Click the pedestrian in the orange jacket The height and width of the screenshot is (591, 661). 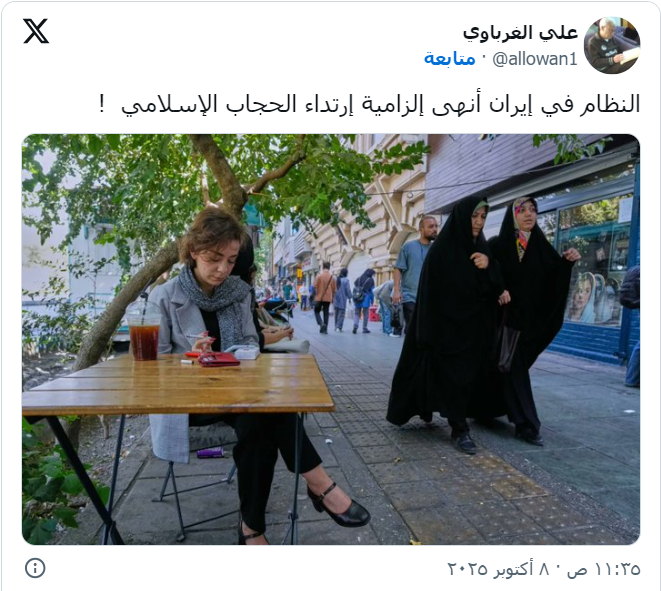point(324,297)
